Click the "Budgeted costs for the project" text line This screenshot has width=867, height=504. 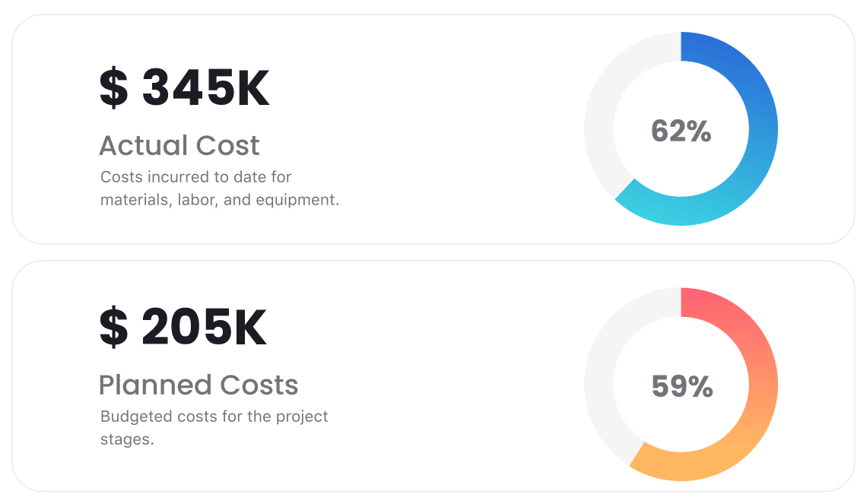pyautogui.click(x=214, y=417)
